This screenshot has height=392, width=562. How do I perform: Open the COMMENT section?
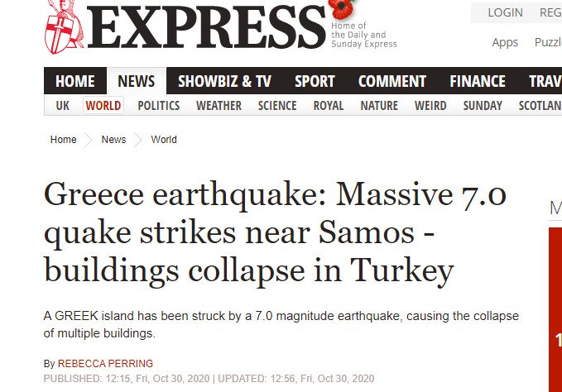pyautogui.click(x=392, y=81)
